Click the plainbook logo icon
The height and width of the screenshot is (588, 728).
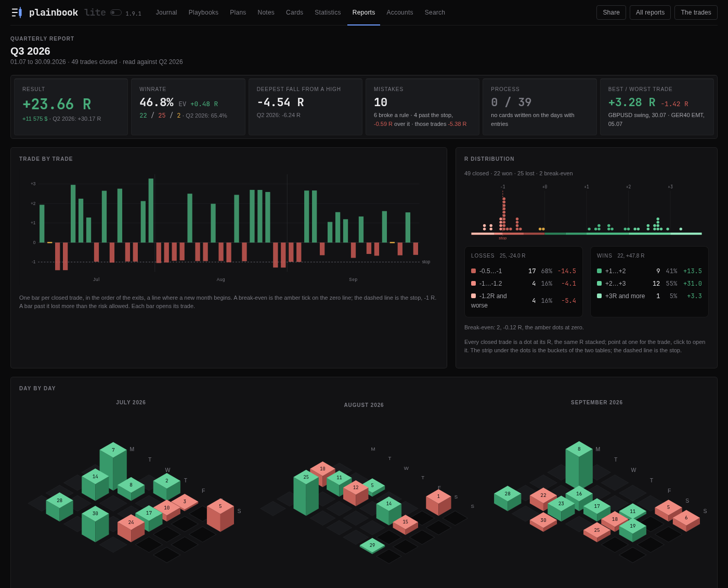point(17,12)
